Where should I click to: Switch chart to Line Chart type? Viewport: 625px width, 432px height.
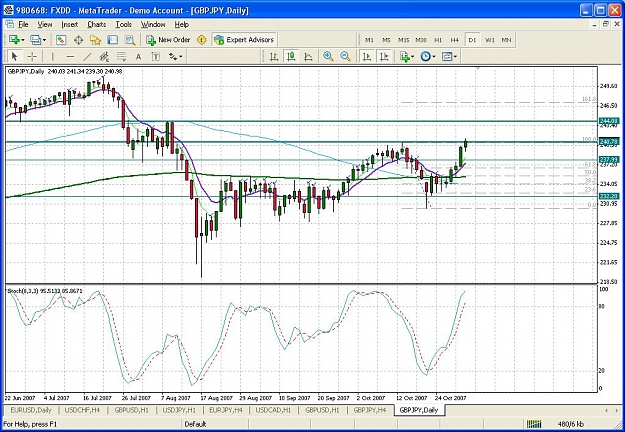coord(308,57)
